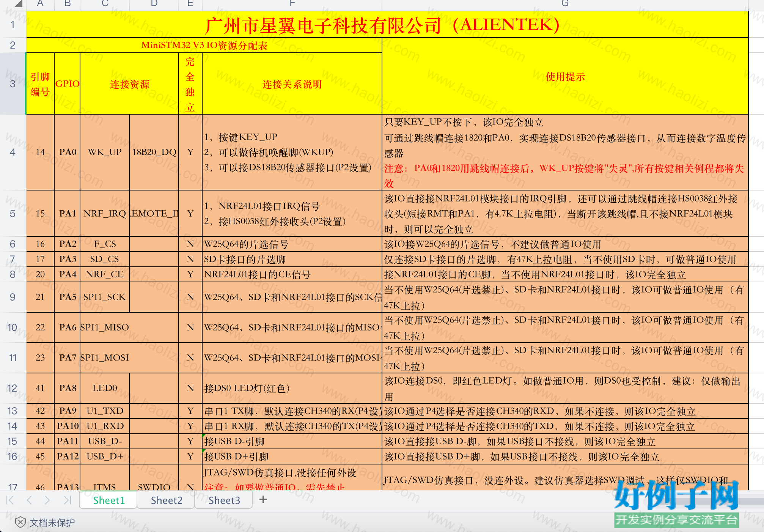Click the 'SPI1_SCK' cell
Viewport: 764px width, 532px height.
105,297
